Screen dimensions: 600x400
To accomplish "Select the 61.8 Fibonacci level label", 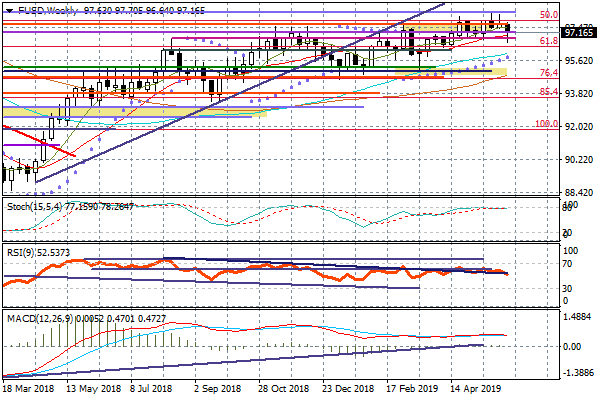I will click(x=548, y=42).
